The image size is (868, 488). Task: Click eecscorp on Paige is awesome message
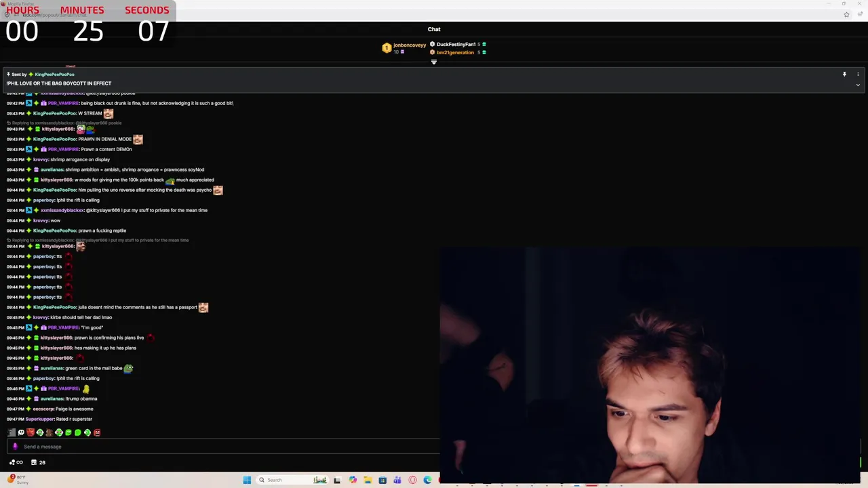[43, 409]
